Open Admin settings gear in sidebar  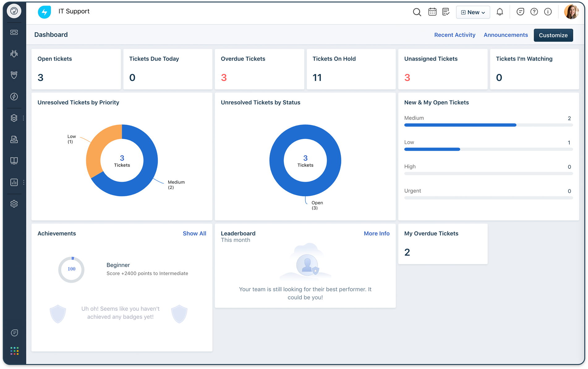tap(14, 204)
